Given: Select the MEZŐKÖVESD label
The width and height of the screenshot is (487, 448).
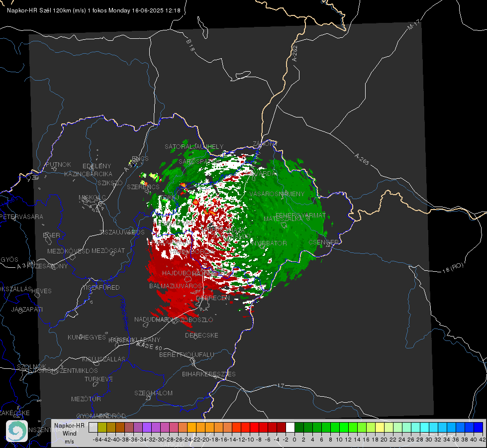Looking at the screenshot, I should coord(69,251).
